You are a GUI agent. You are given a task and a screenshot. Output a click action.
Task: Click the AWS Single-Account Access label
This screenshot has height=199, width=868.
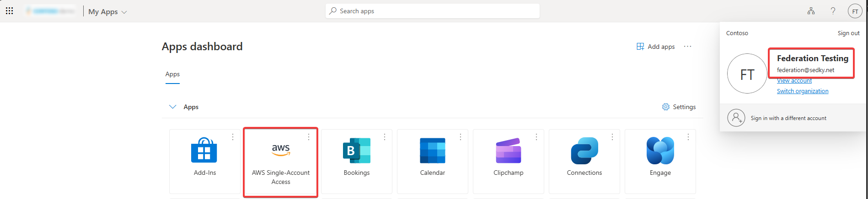281,177
